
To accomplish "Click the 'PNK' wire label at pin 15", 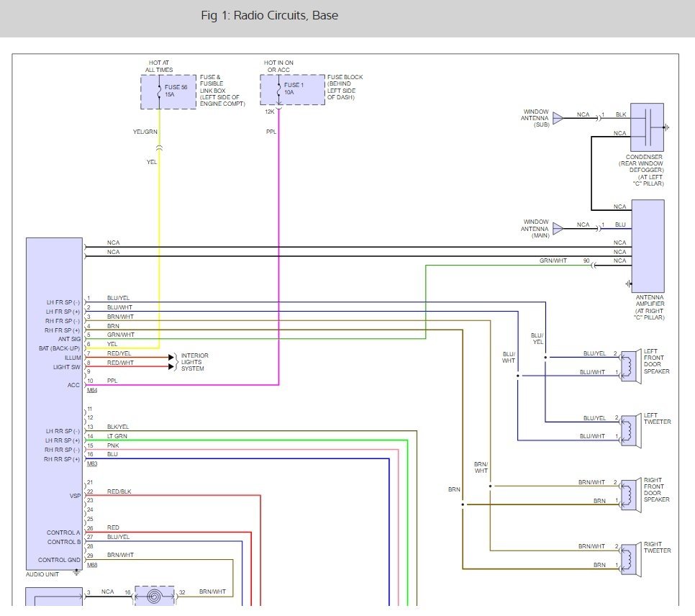I will 113,445.
